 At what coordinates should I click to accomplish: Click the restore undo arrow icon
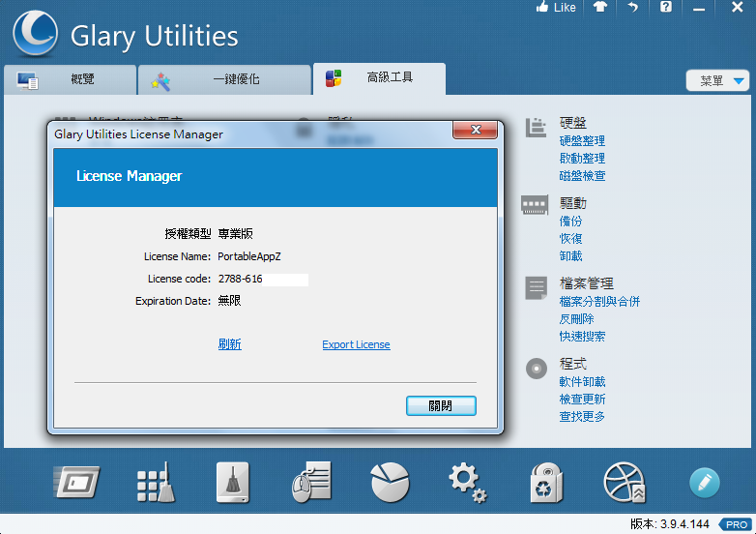tap(632, 7)
